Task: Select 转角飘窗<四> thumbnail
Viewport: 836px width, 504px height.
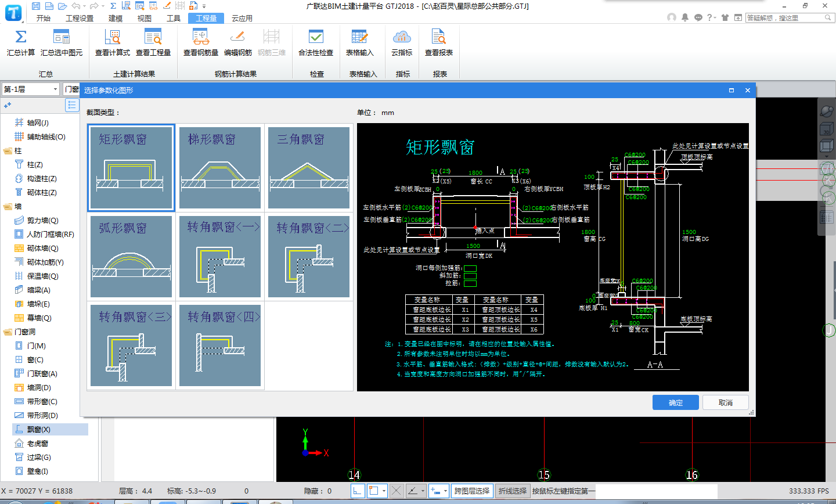Action: click(x=220, y=345)
